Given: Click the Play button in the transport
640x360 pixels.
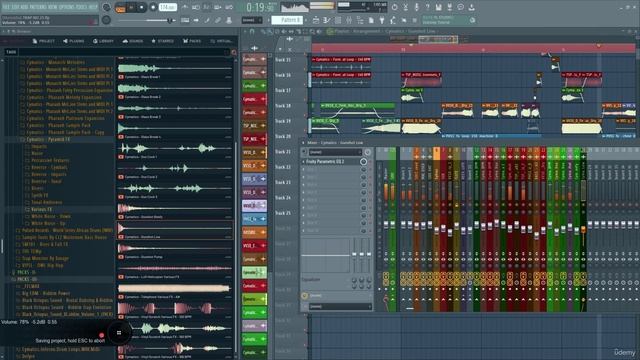Looking at the screenshot, I should [131, 7].
